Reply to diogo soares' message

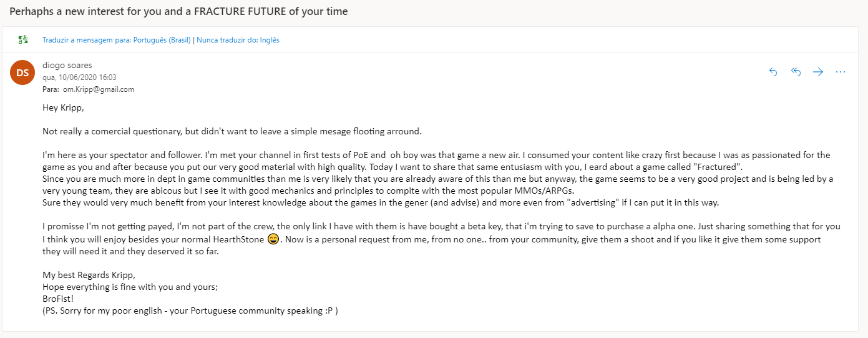pos(773,72)
